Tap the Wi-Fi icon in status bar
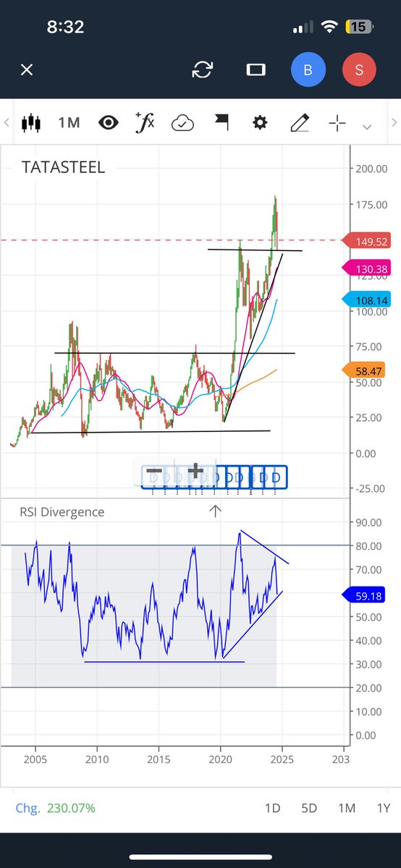The width and height of the screenshot is (401, 868). tap(331, 27)
